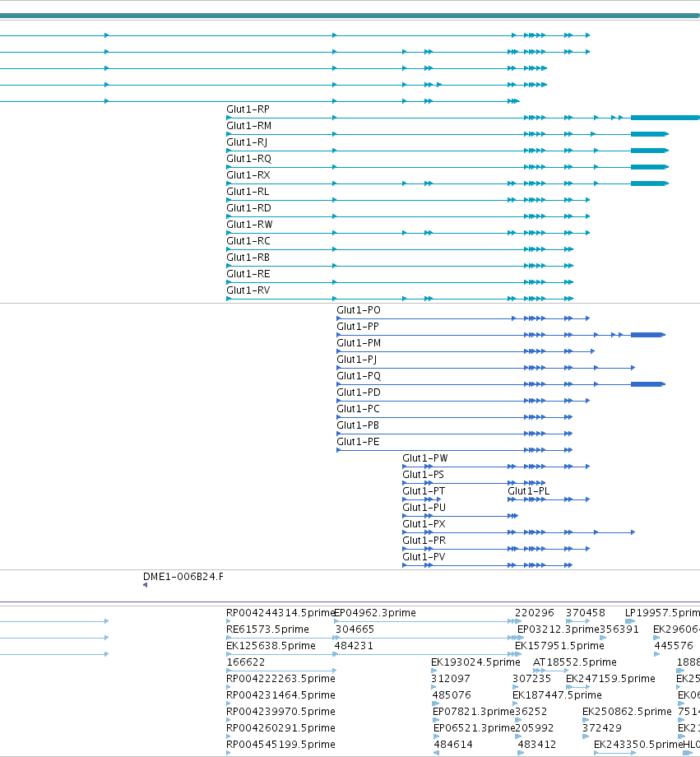Click feature 312097 label
This screenshot has height=757, width=700.
click(451, 678)
